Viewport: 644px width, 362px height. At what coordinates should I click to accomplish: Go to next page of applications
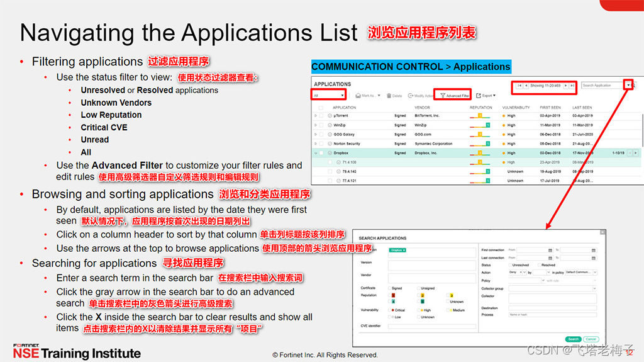565,86
